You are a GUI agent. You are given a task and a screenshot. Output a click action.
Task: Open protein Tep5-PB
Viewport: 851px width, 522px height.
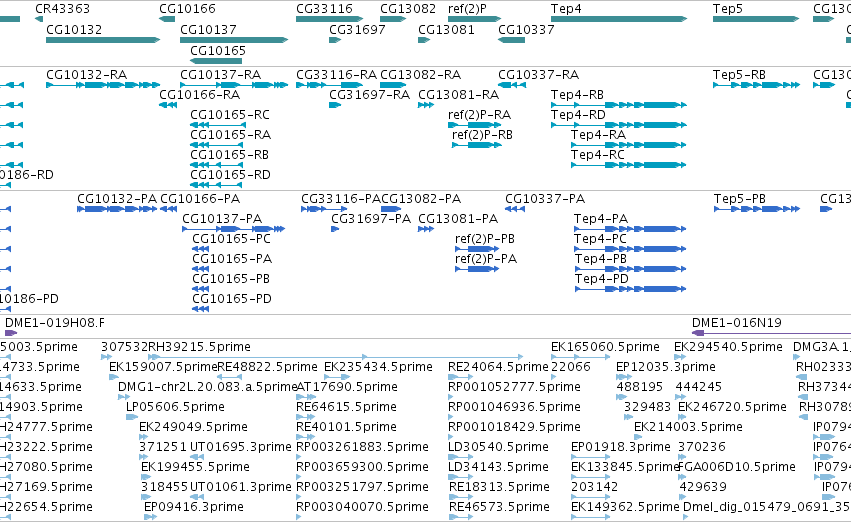click(x=740, y=199)
